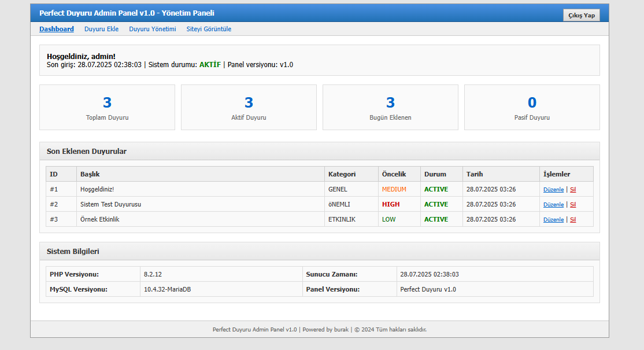The width and height of the screenshot is (644, 350).
Task: Edit the Örnek Etkinlik announcement
Action: [x=553, y=220]
